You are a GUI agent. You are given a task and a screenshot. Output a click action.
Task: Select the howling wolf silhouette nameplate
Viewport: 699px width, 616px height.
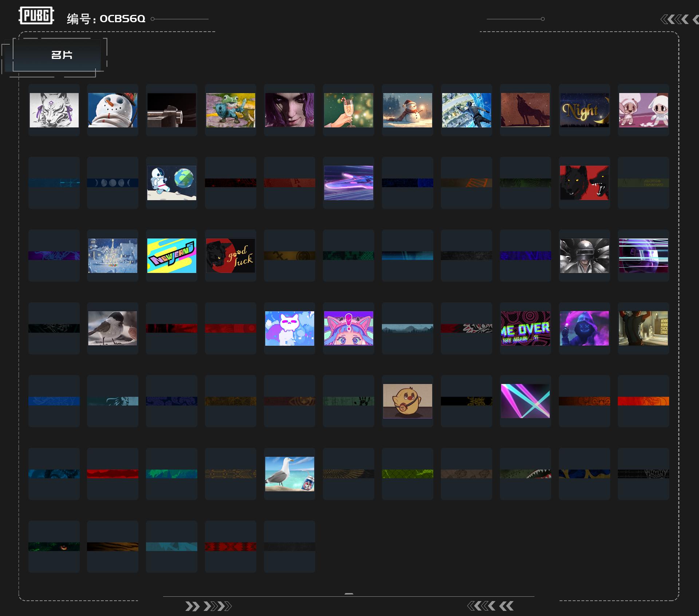point(525,110)
